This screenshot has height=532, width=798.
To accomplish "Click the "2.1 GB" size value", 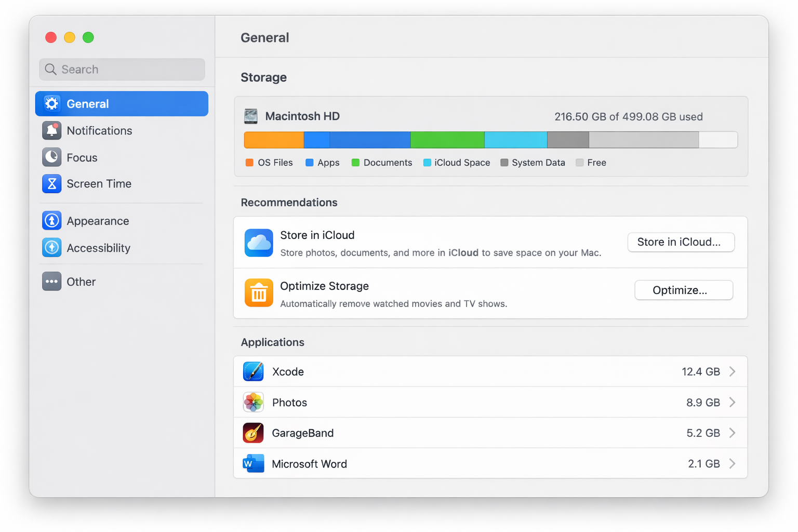I will pyautogui.click(x=704, y=463).
